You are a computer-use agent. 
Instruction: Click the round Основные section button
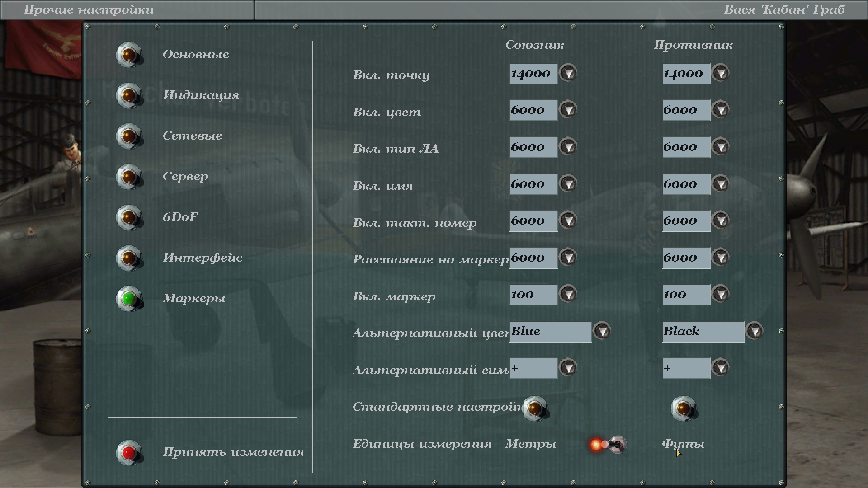point(129,55)
